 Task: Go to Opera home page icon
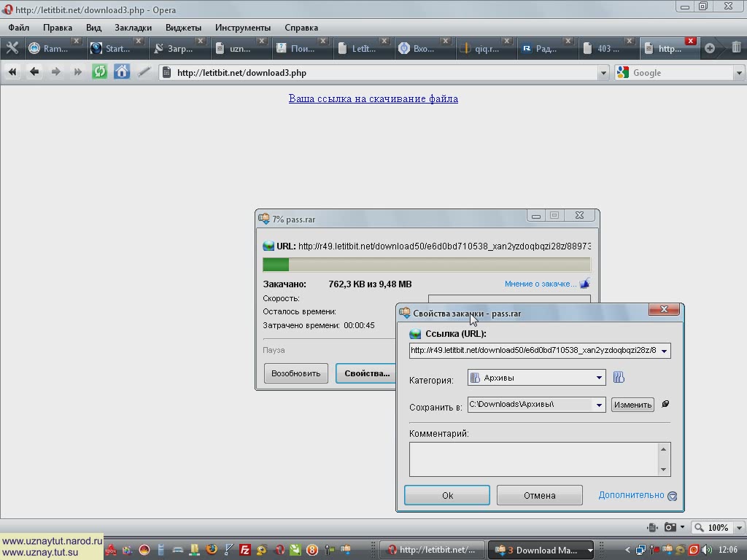pyautogui.click(x=122, y=71)
